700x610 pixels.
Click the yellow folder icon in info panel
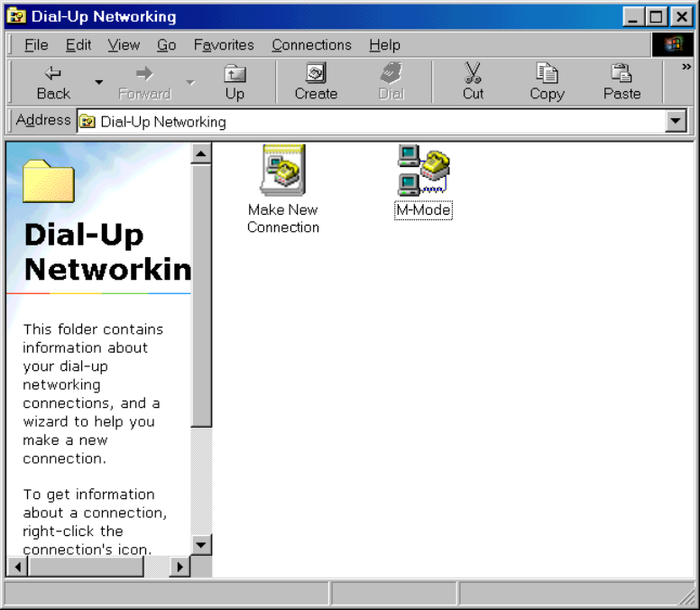point(49,180)
